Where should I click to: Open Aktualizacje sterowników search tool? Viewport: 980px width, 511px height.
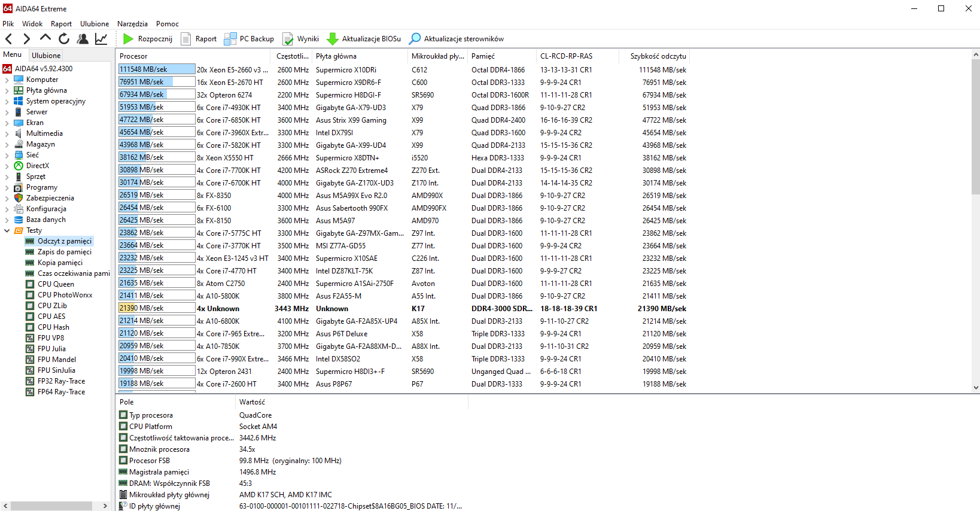415,39
